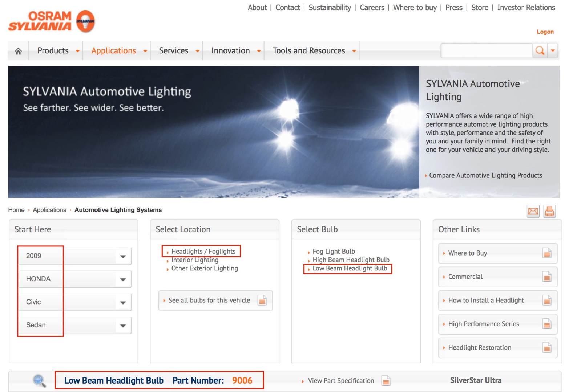Click the search magnifier button
This screenshot has height=392, width=569.
(x=540, y=50)
